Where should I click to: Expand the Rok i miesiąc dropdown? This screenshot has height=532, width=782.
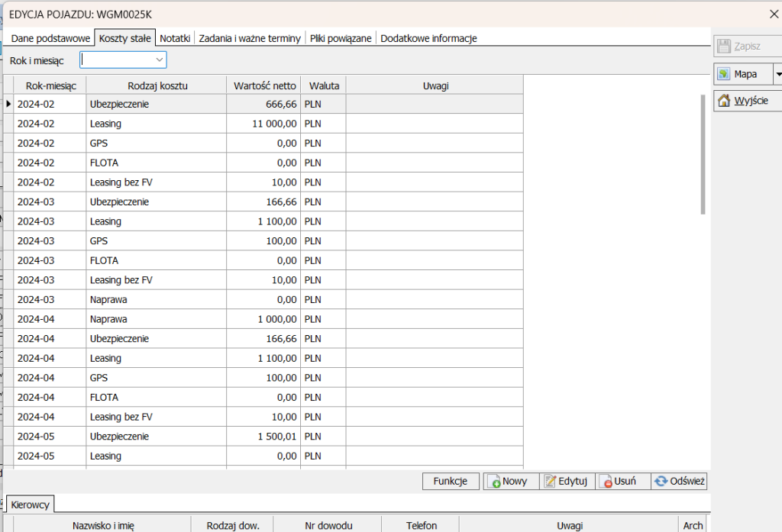pyautogui.click(x=160, y=60)
